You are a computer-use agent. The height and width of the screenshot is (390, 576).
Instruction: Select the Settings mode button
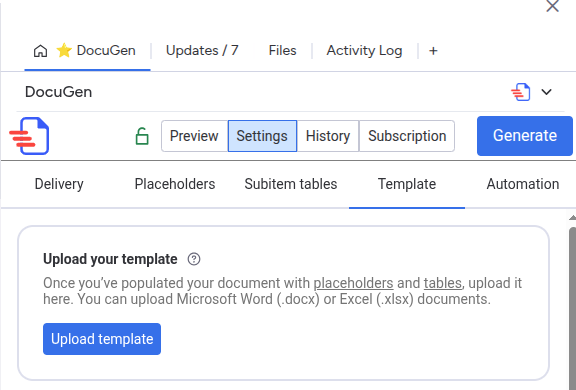tap(262, 136)
